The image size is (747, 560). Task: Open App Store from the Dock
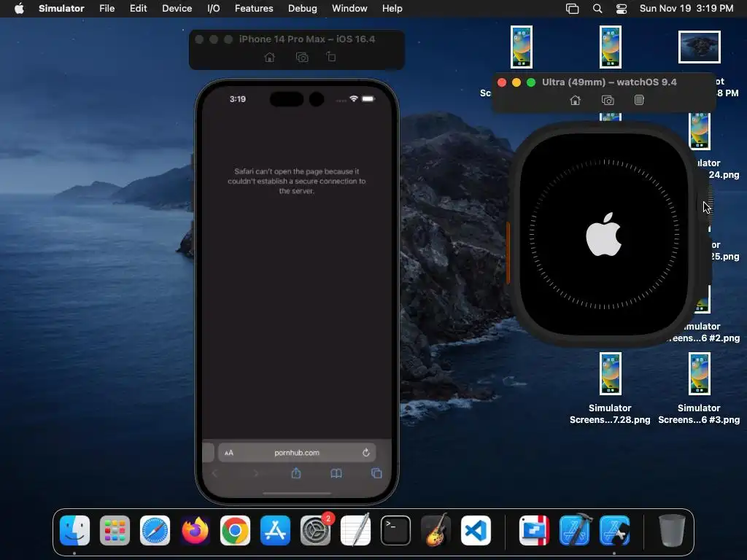275,530
